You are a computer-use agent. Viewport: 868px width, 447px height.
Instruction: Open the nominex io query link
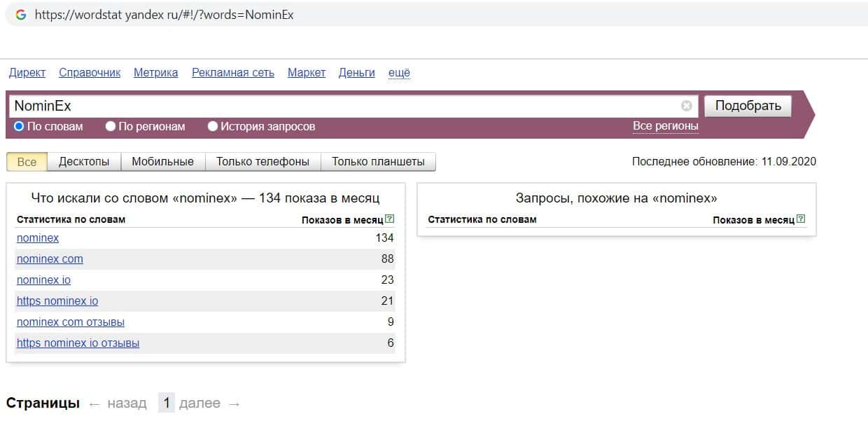[43, 280]
